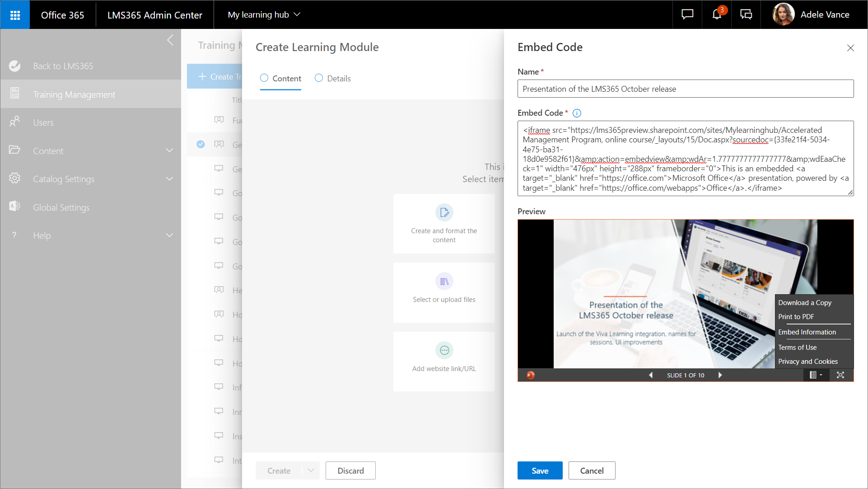The width and height of the screenshot is (868, 489).
Task: Open the Office 365 app launcher waffle
Action: click(x=15, y=15)
